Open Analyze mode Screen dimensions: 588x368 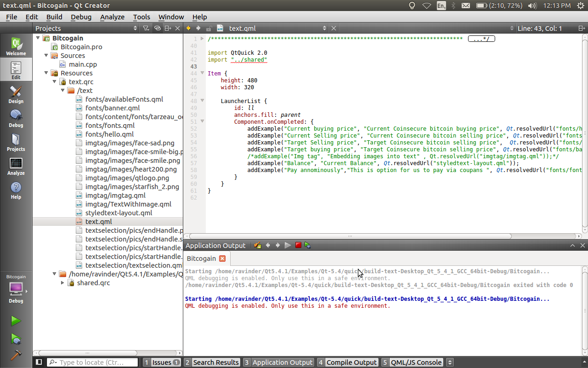pyautogui.click(x=16, y=166)
